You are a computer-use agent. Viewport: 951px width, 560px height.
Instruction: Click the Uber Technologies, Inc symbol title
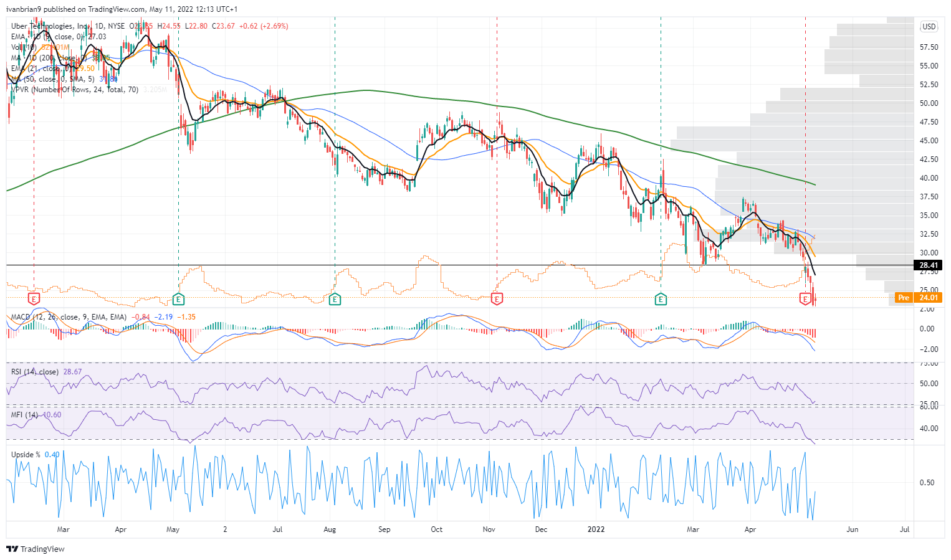[x=50, y=26]
